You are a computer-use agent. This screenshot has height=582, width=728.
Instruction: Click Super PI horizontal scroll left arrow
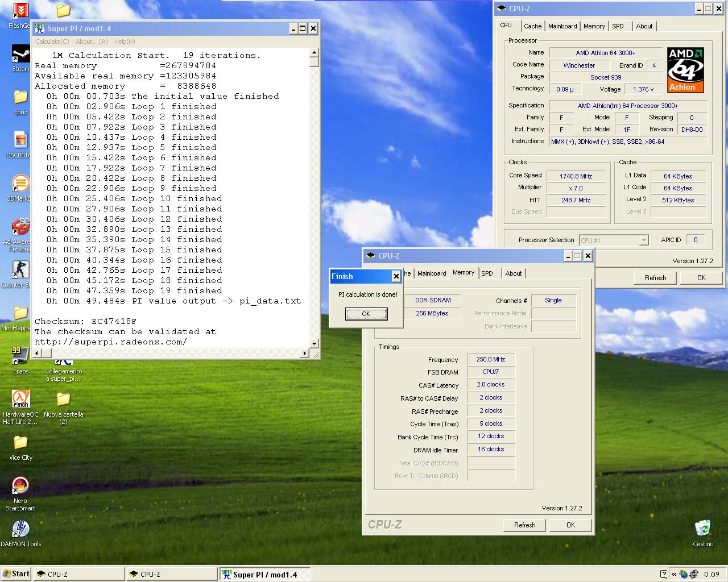pyautogui.click(x=36, y=353)
